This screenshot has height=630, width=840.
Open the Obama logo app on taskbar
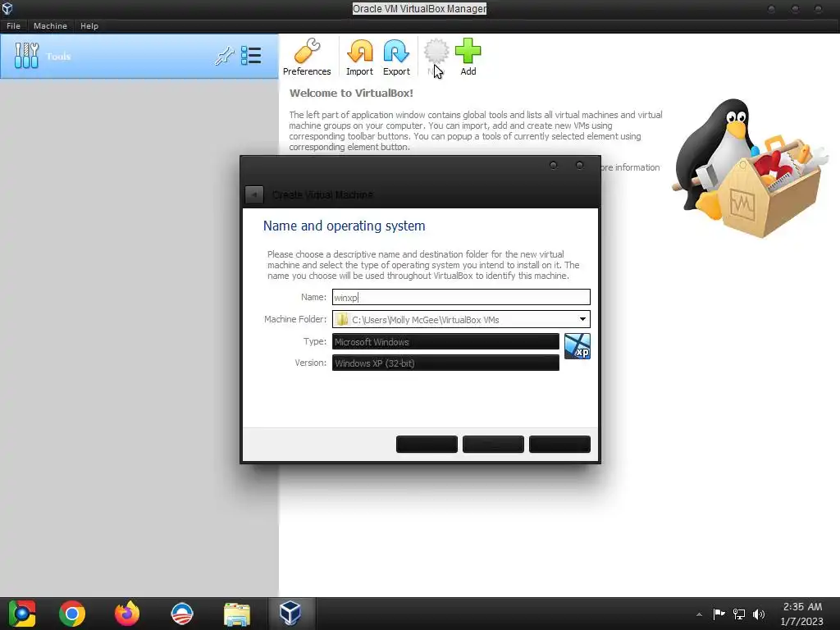[x=182, y=614]
